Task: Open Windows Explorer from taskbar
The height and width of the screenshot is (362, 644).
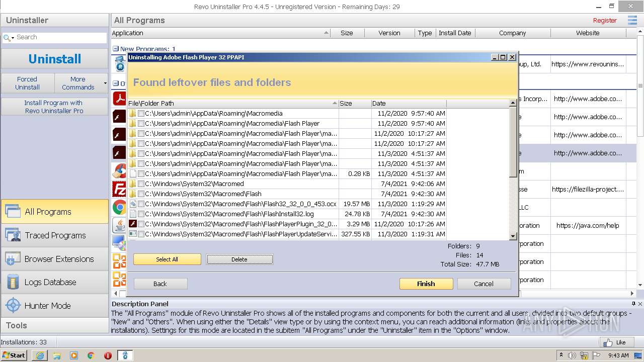Action: pos(57,355)
